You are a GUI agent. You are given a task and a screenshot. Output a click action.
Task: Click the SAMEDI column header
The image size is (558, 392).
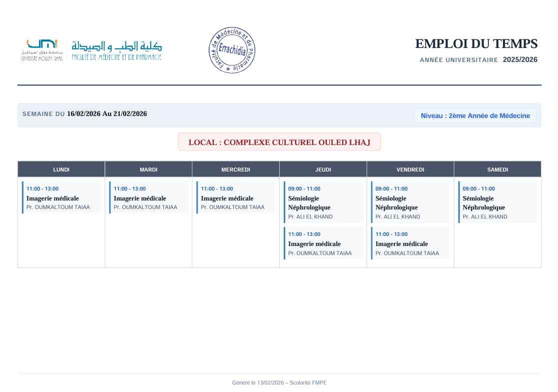[x=497, y=169]
